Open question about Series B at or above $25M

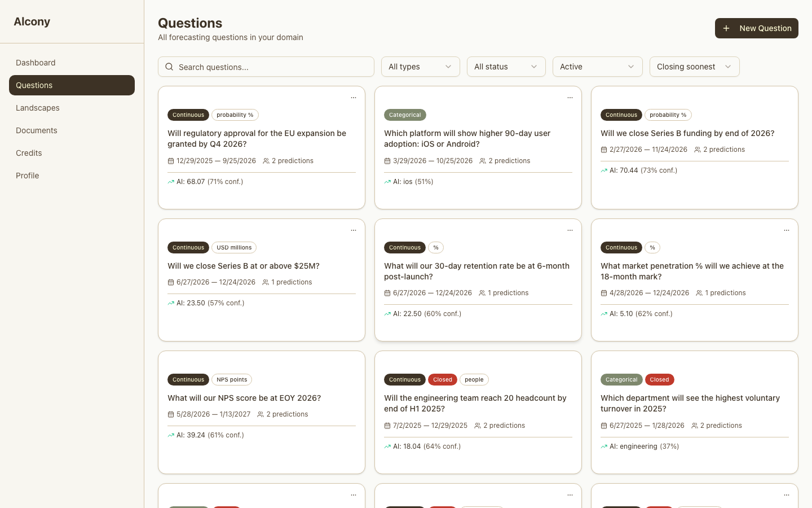pos(244,266)
